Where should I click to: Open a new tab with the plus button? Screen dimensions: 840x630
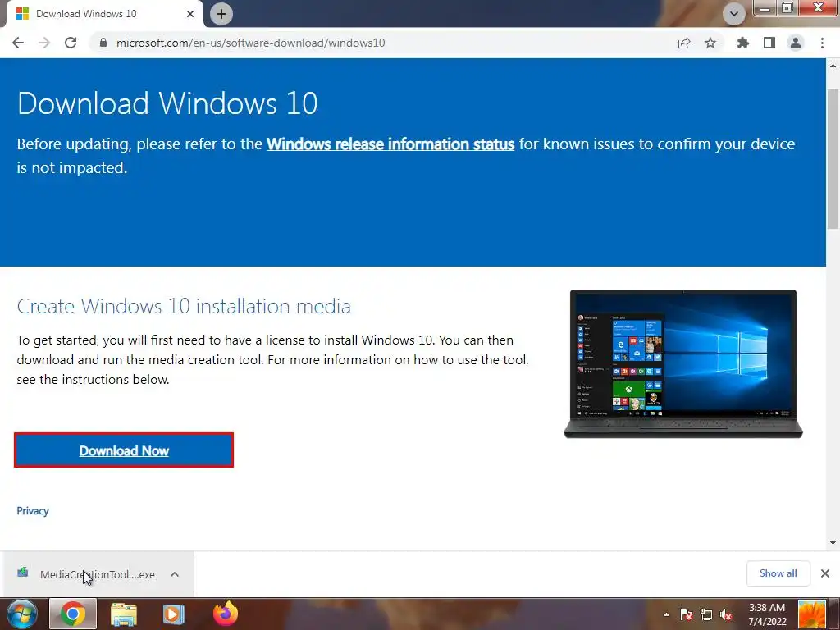[221, 14]
